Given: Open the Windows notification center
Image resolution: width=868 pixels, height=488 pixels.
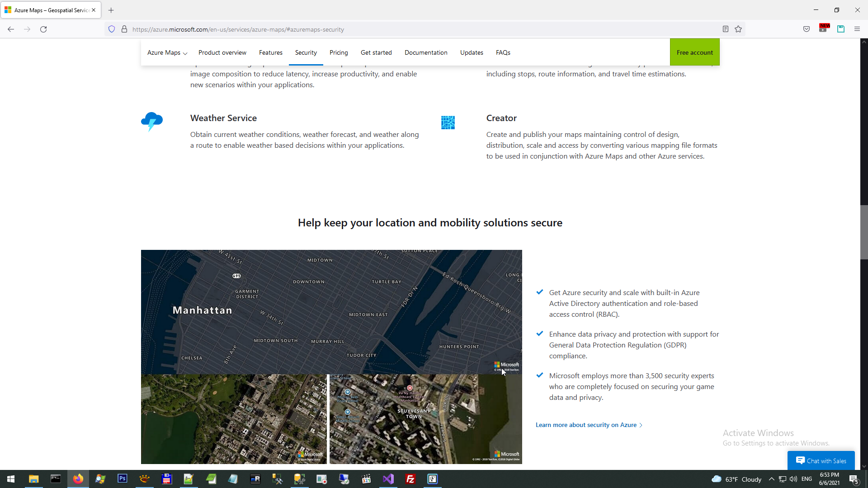Looking at the screenshot, I should 854,479.
